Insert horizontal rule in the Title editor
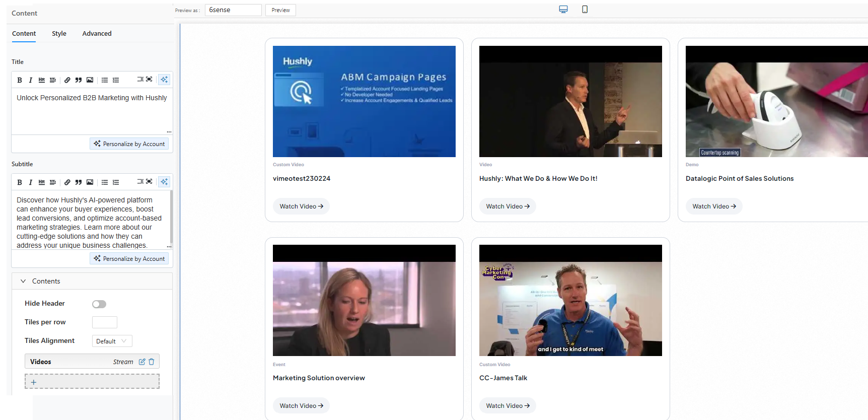Screen dimensions: 868x420 click(x=42, y=80)
